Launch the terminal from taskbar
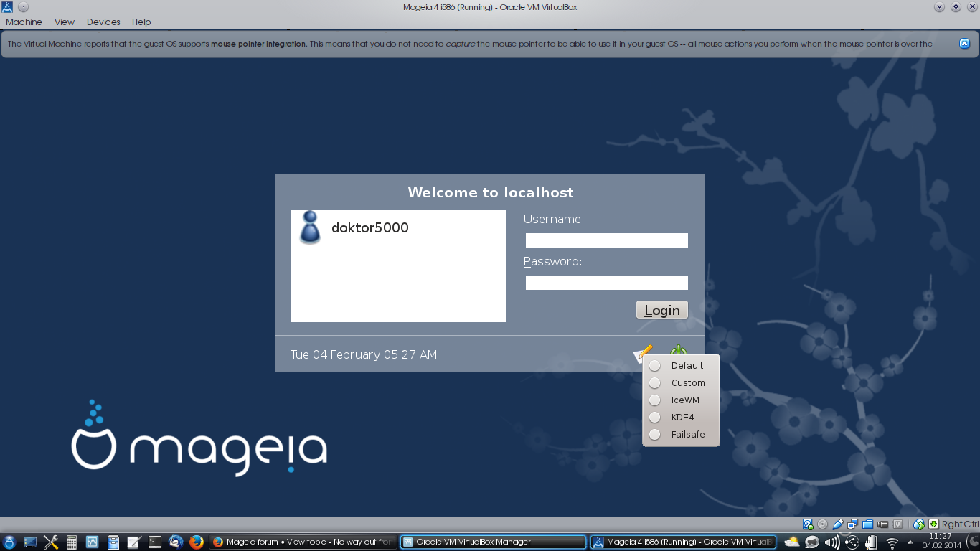The width and height of the screenshot is (980, 551). click(155, 542)
